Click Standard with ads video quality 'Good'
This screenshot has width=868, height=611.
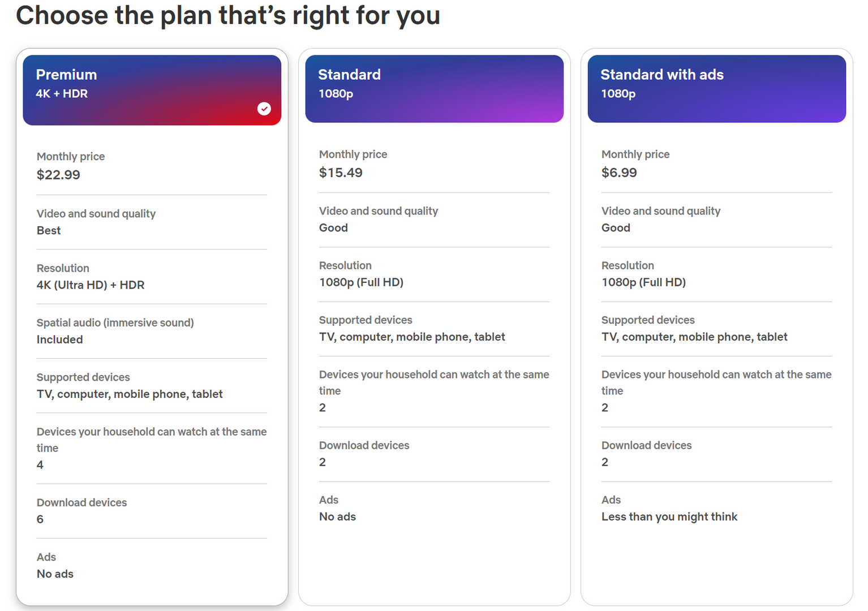point(616,228)
